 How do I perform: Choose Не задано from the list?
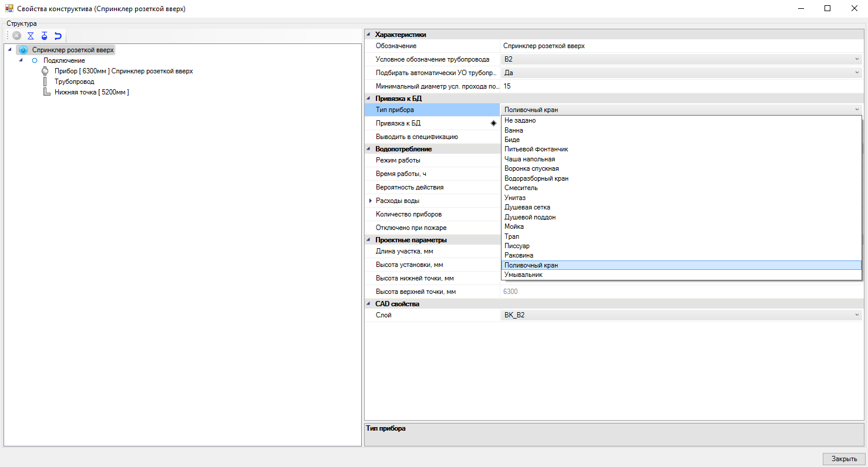681,120
